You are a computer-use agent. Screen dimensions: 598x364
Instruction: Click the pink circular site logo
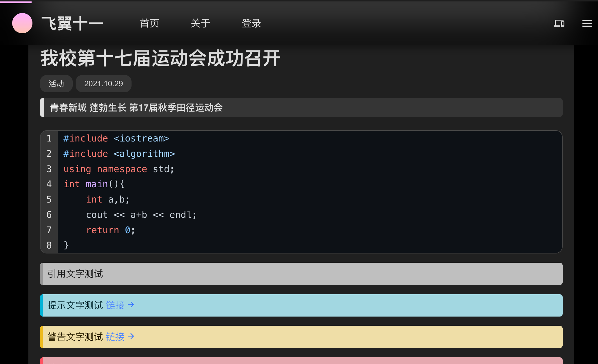tap(22, 23)
